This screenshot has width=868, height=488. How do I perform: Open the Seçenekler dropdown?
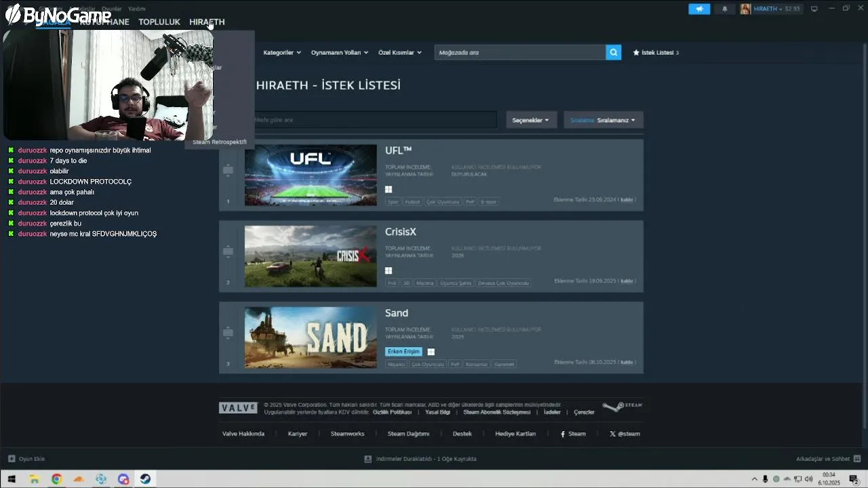[532, 120]
